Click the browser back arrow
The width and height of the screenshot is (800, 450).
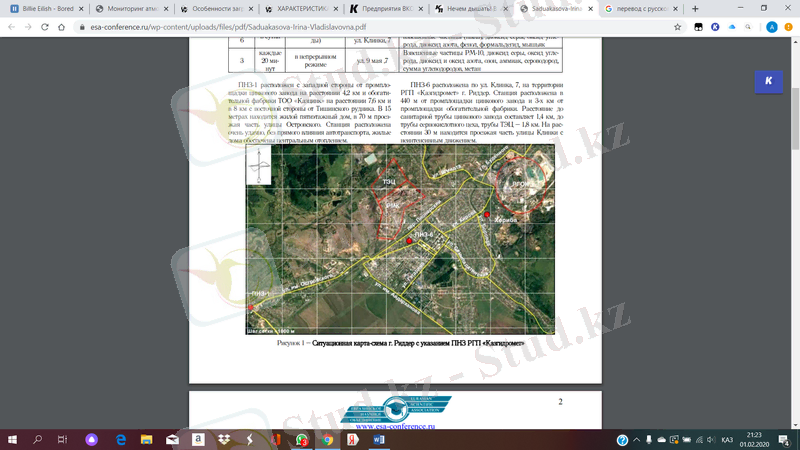tap(11, 26)
